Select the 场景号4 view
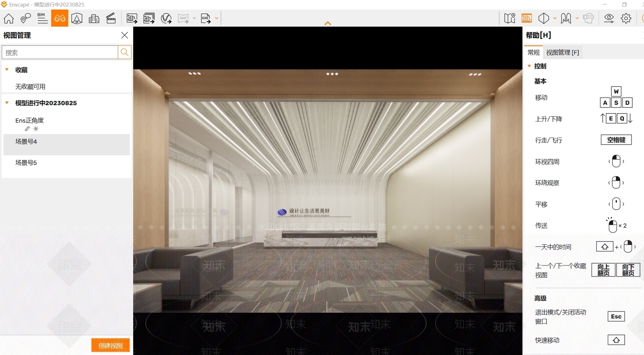The height and width of the screenshot is (355, 644). pos(66,144)
